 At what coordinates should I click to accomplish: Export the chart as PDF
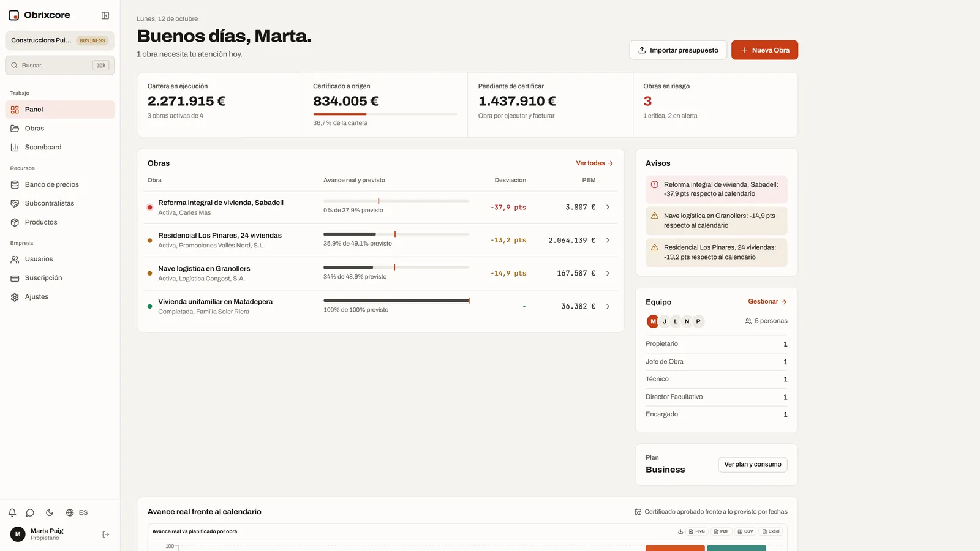tap(722, 531)
